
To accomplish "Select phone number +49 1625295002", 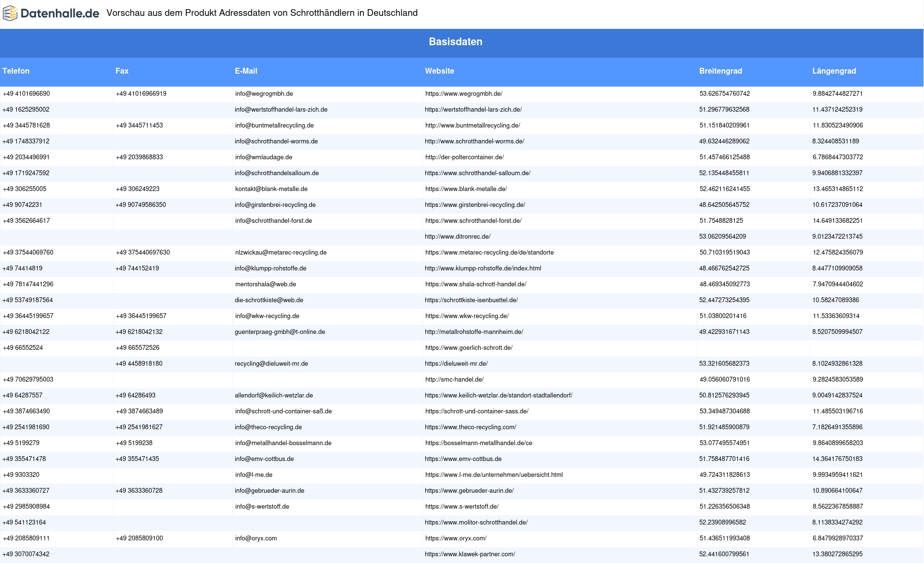I will (26, 110).
